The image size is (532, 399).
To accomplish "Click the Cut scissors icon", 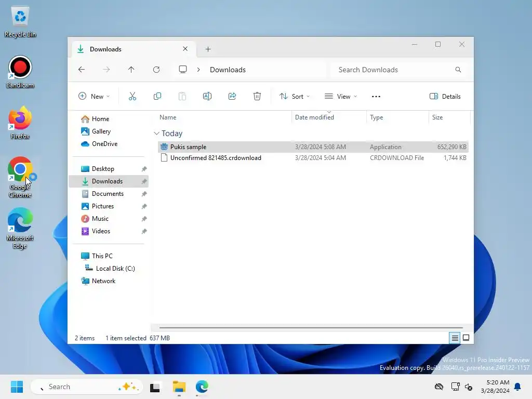I will (x=132, y=96).
